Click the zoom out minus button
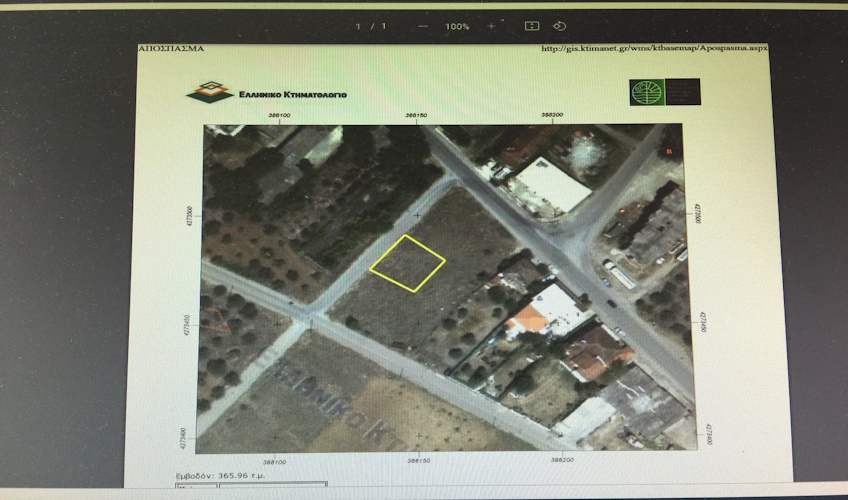 point(423,26)
